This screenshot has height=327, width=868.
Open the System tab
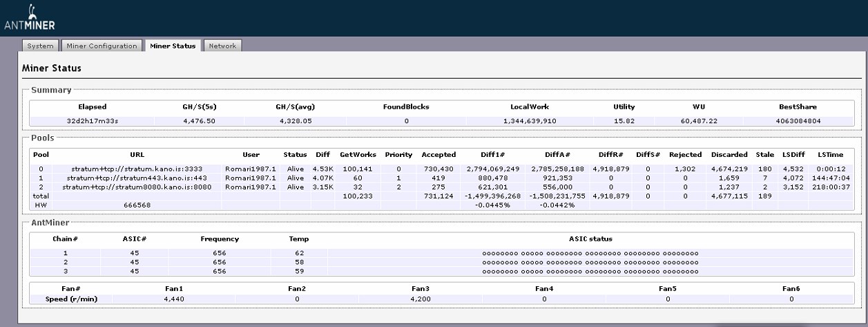coord(41,46)
